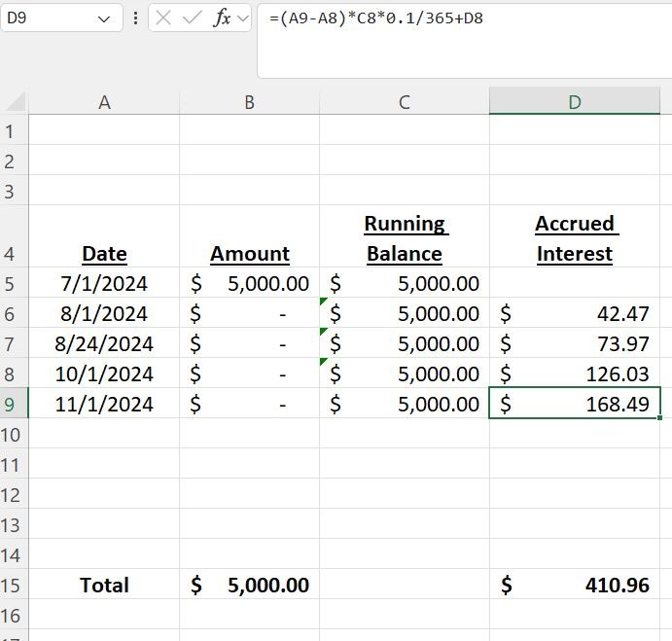Select the empty cell D5

click(x=575, y=282)
